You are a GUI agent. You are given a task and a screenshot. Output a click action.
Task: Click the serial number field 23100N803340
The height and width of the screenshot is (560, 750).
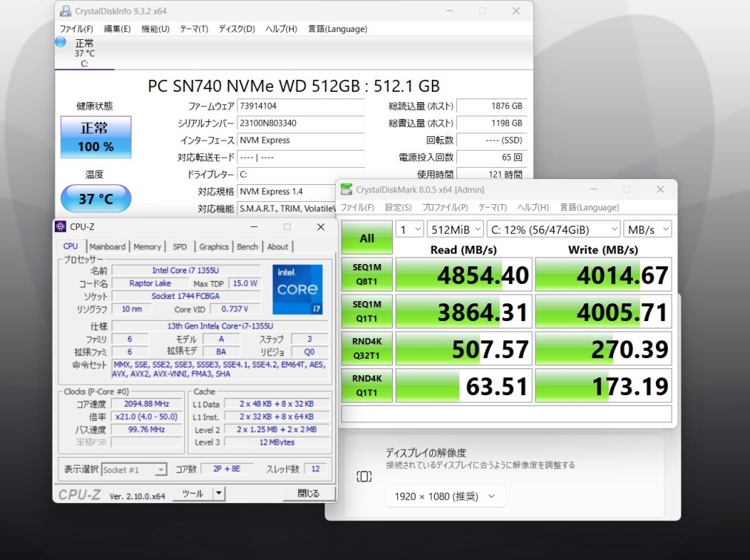click(x=301, y=123)
